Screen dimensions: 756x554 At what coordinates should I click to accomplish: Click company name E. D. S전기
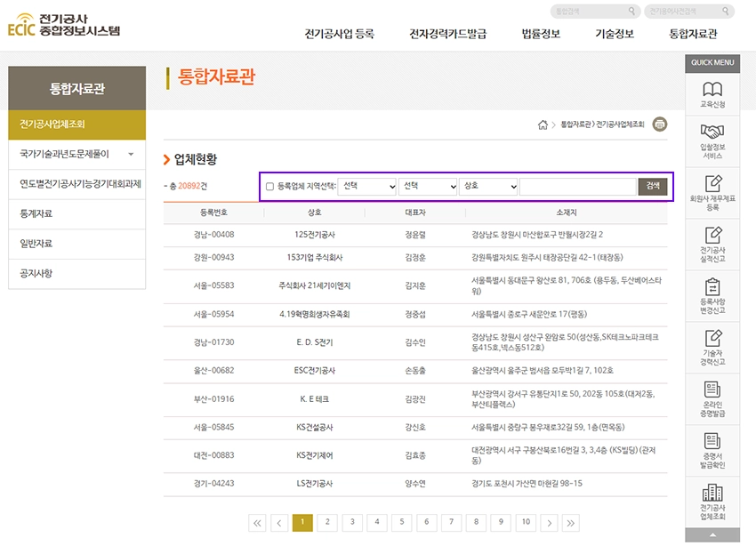tap(314, 342)
